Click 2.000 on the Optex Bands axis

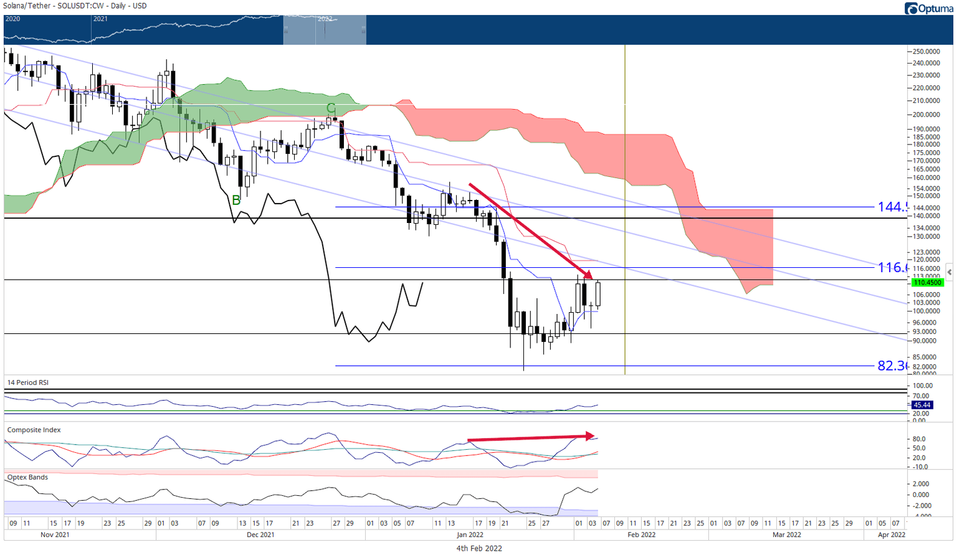pyautogui.click(x=921, y=484)
